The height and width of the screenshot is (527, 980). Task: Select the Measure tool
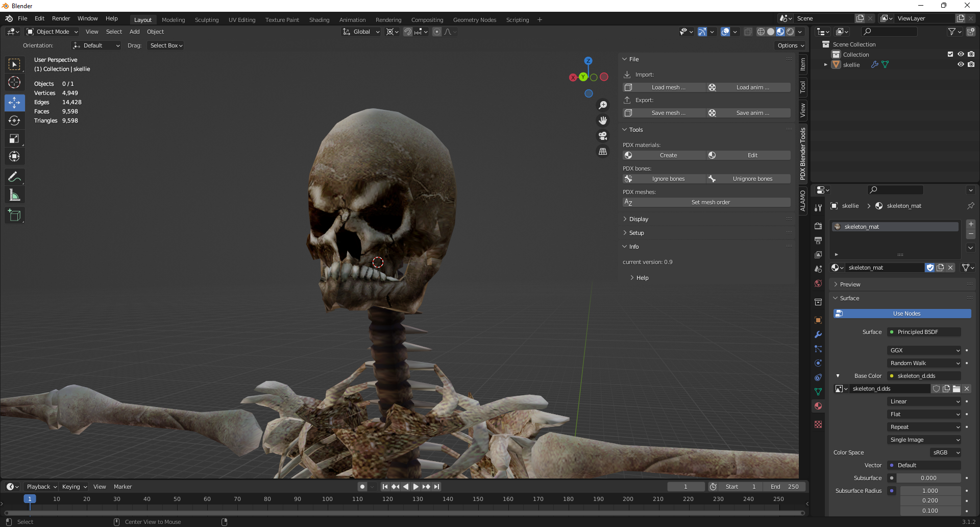14,195
